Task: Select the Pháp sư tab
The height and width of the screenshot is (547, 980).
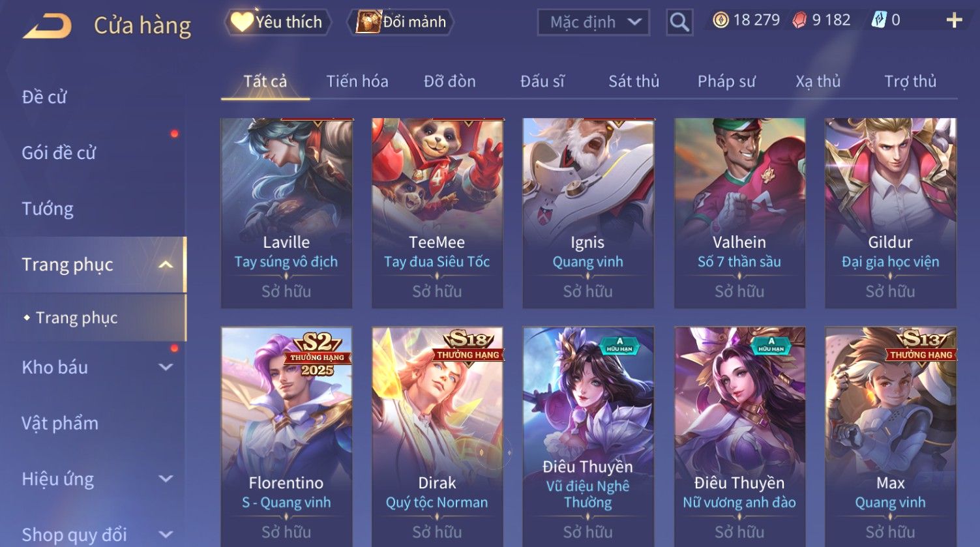Action: point(726,81)
